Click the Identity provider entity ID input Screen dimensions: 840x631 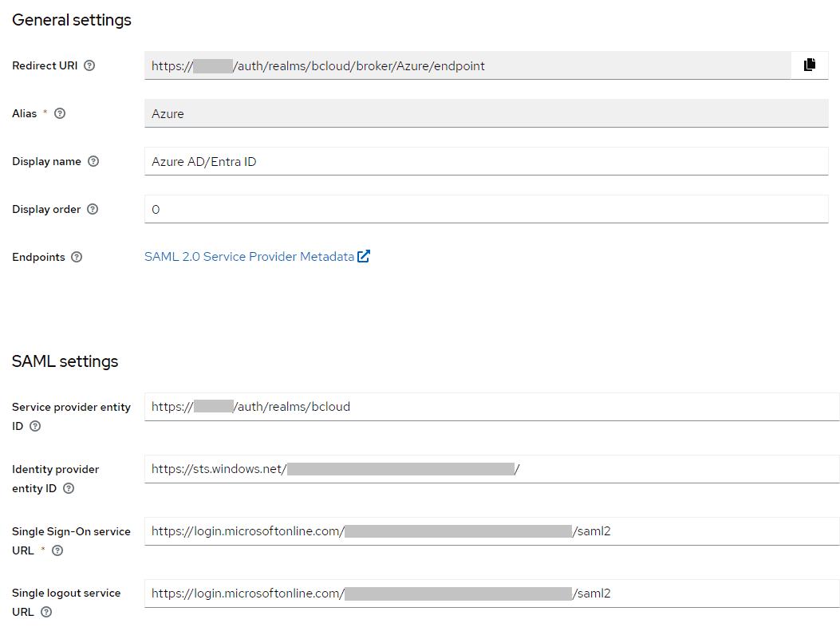pos(491,469)
